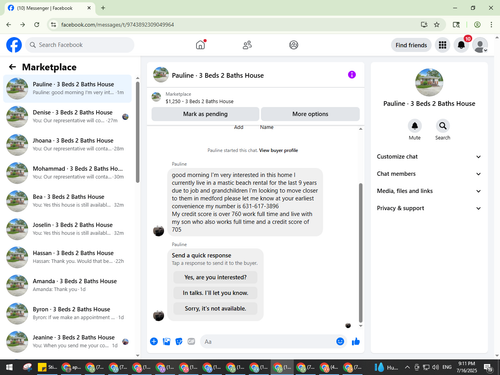Expand the Chat members section
The height and width of the screenshot is (375, 500).
[429, 174]
